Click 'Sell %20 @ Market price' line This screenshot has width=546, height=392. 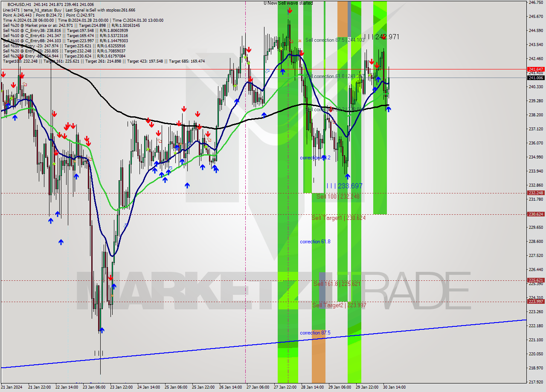tap(71, 25)
